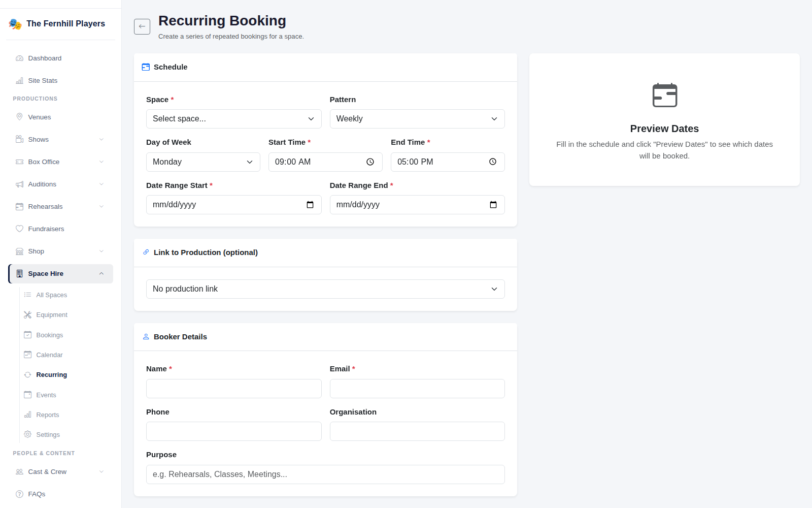
Task: Expand the Auditions submenu chevron
Action: pyautogui.click(x=101, y=184)
